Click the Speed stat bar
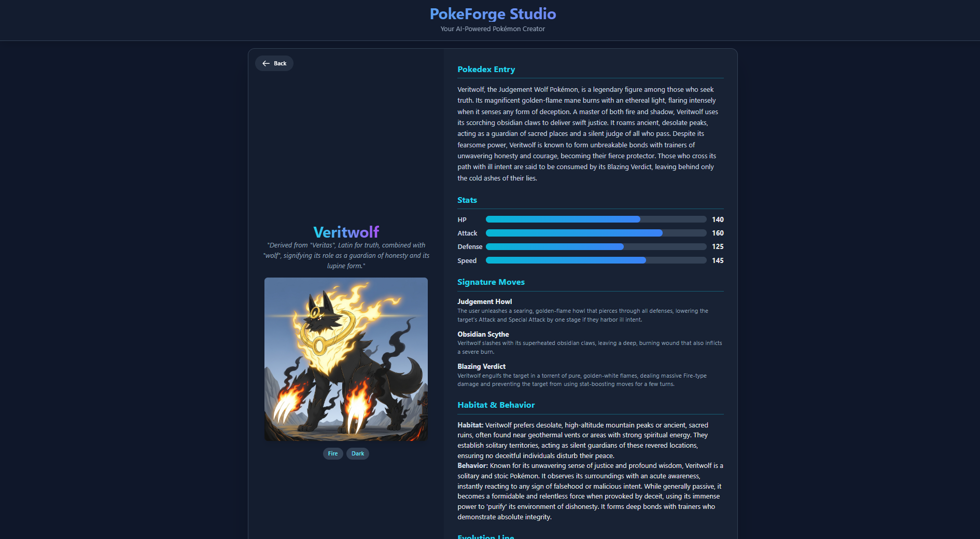This screenshot has width=980, height=539. tap(596, 260)
